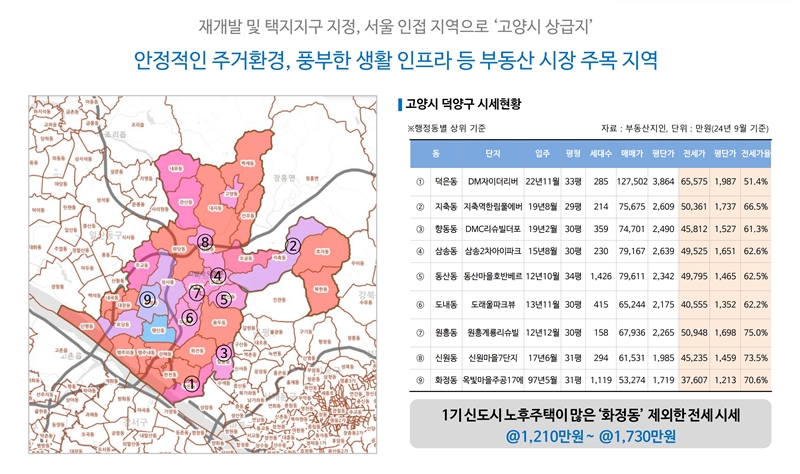Click the 전세가율 column header
This screenshot has height=474, width=800.
pos(756,154)
